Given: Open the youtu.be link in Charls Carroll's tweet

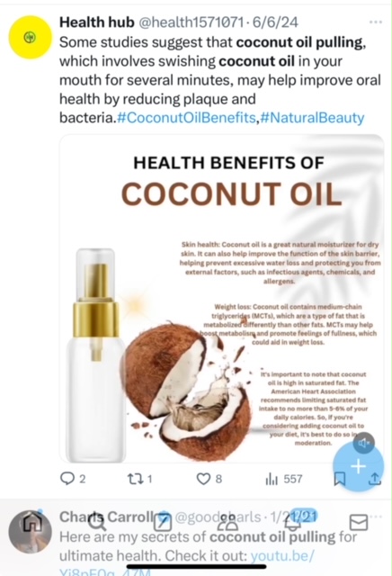Looking at the screenshot, I should (282, 556).
